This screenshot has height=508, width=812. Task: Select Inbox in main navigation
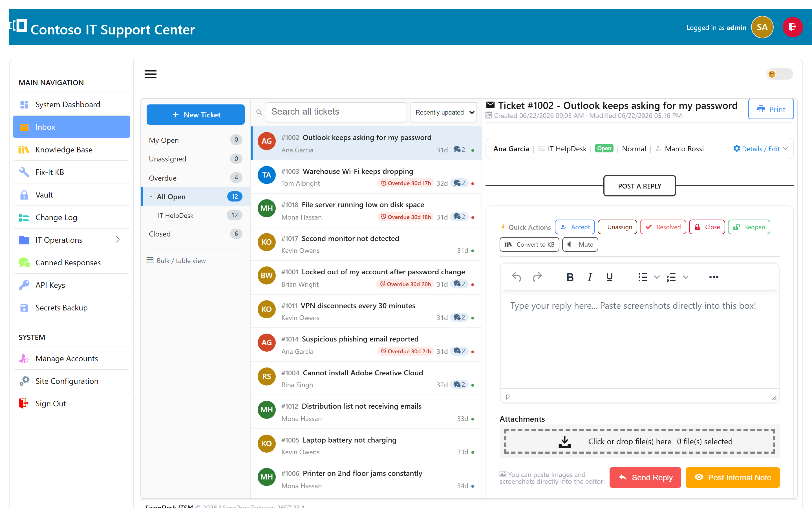(x=71, y=127)
